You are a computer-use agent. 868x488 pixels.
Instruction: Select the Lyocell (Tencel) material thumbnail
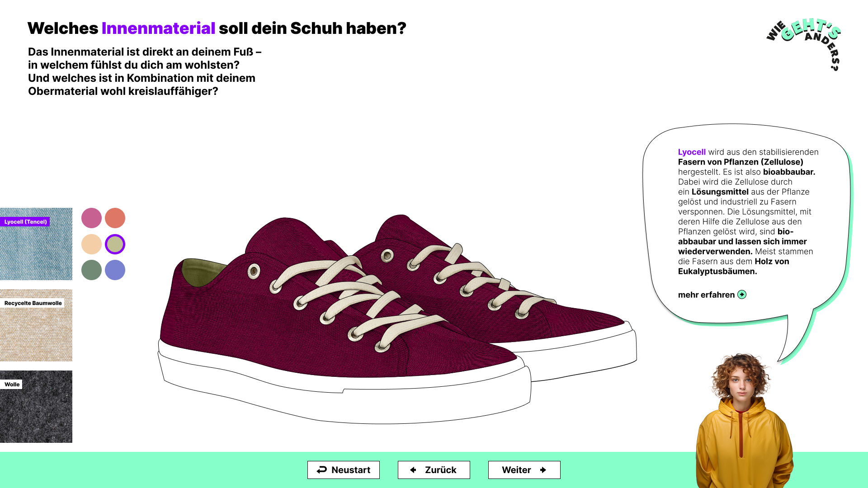36,244
